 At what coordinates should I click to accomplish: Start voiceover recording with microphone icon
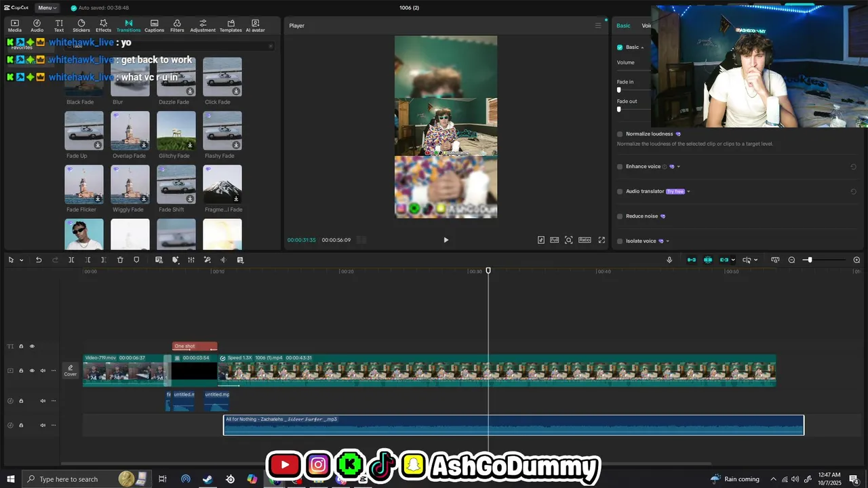point(669,260)
